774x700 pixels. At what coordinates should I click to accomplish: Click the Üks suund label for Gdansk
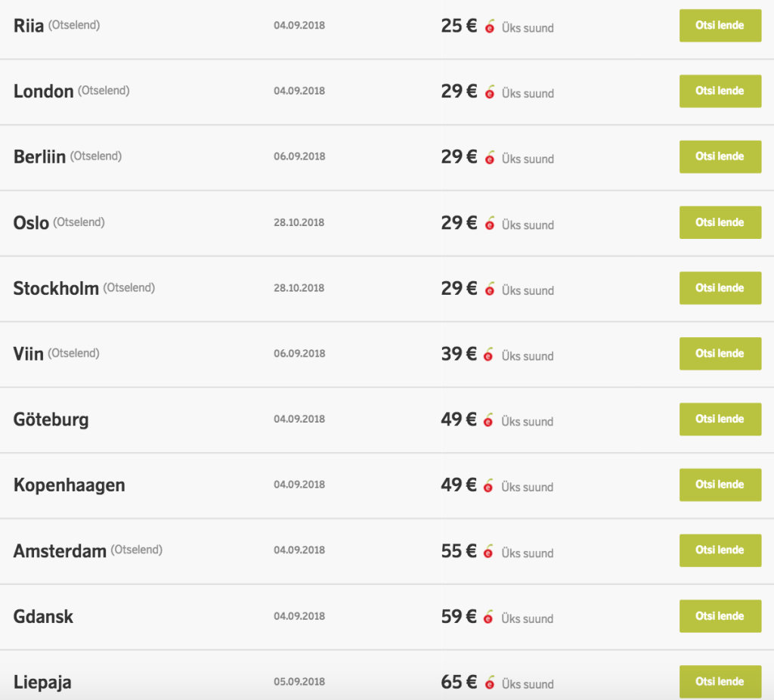point(528,618)
